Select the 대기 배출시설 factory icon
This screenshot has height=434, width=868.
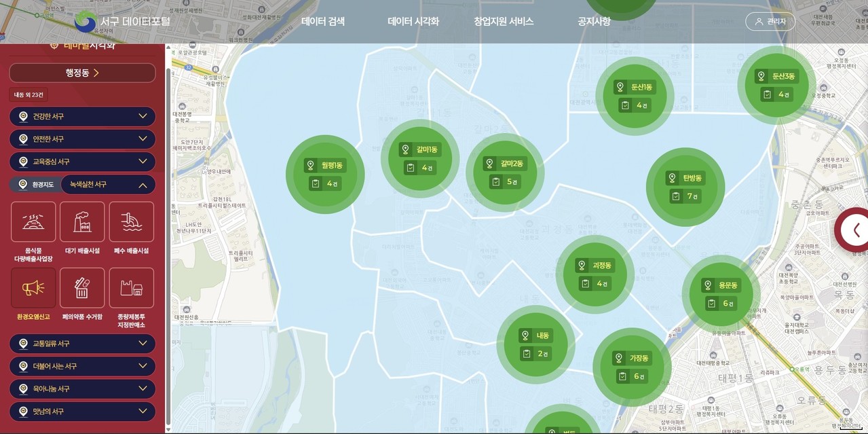82,222
